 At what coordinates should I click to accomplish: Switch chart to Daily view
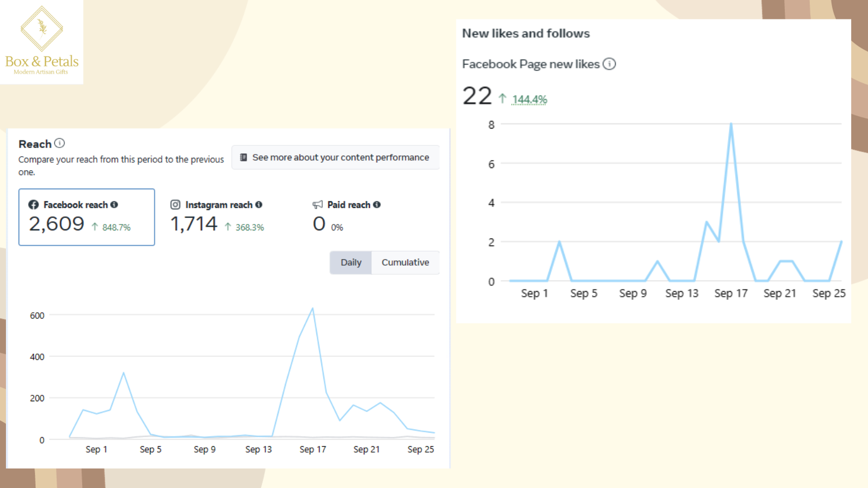click(x=351, y=262)
